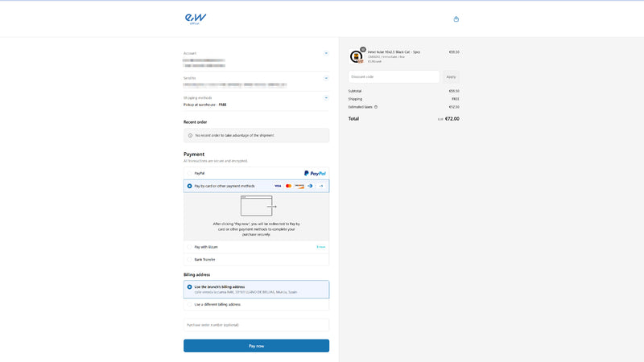Click the Visa card icon
The height and width of the screenshot is (362, 644).
[x=278, y=186]
